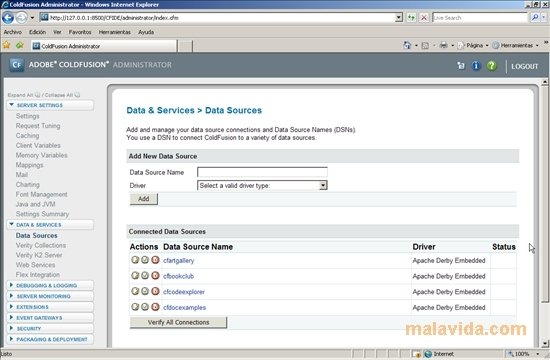The height and width of the screenshot is (360, 550).
Task: Open the Herramientas menu in menu bar
Action: point(115,32)
